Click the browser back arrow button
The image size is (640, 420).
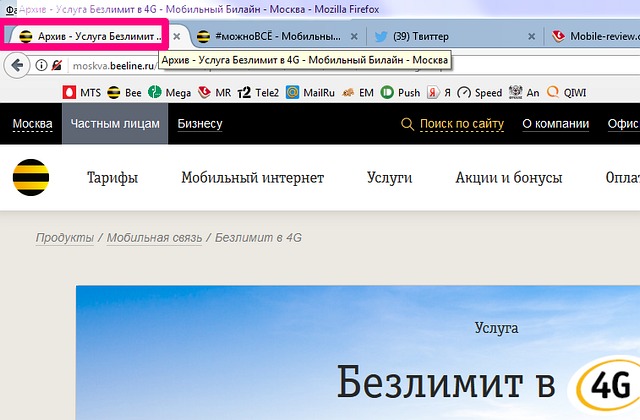17,65
